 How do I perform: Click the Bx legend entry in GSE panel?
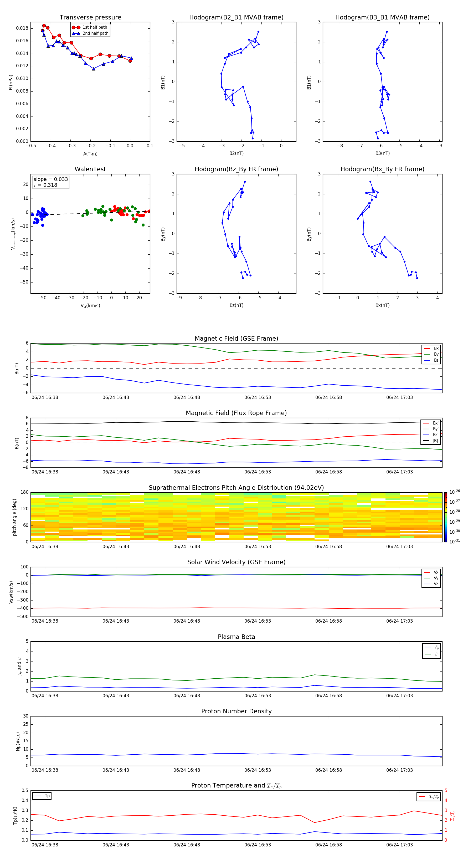[x=431, y=349]
